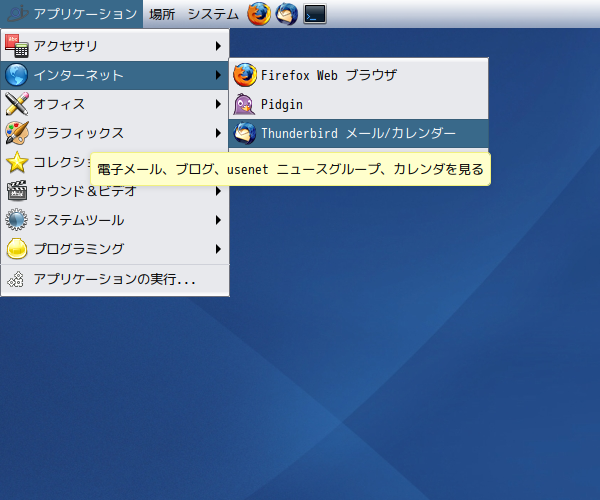Click the Firefox icon in the submenu
This screenshot has width=600, height=500.
pyautogui.click(x=245, y=75)
